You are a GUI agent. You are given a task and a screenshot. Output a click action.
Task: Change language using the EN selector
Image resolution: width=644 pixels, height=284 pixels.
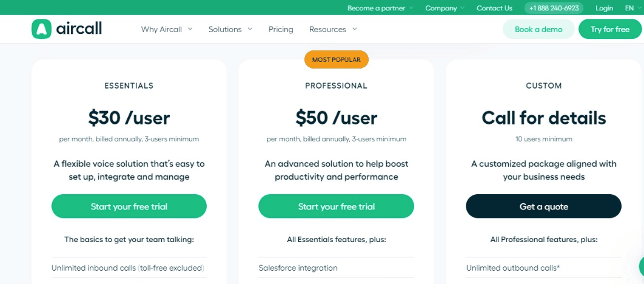click(x=633, y=8)
